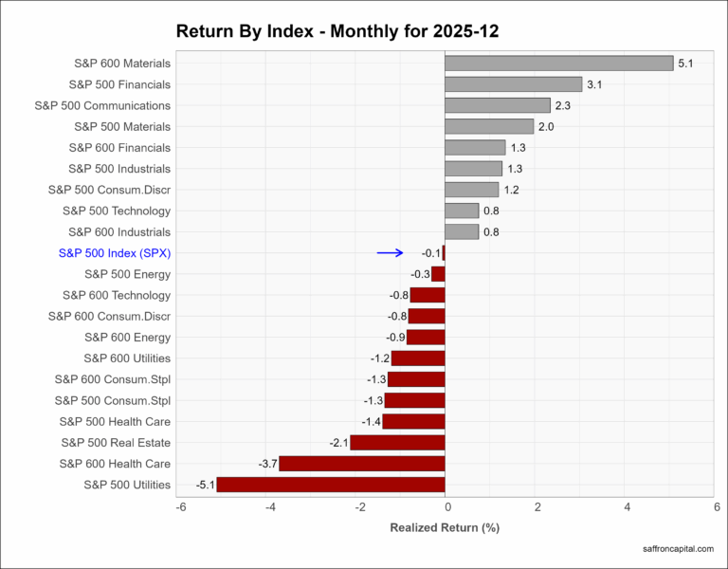728x569 pixels.
Task: Select the S&P 500 Index (SPX) label
Action: click(115, 253)
